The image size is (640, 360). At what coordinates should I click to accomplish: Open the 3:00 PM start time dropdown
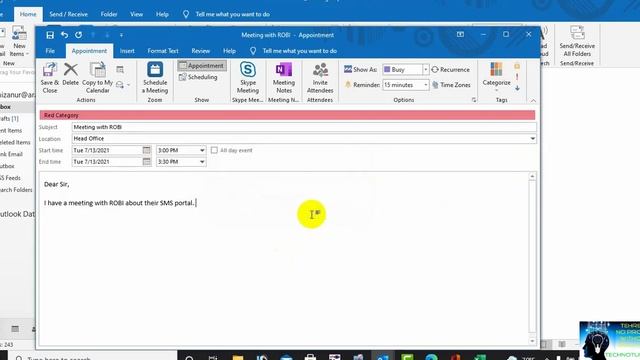202,150
